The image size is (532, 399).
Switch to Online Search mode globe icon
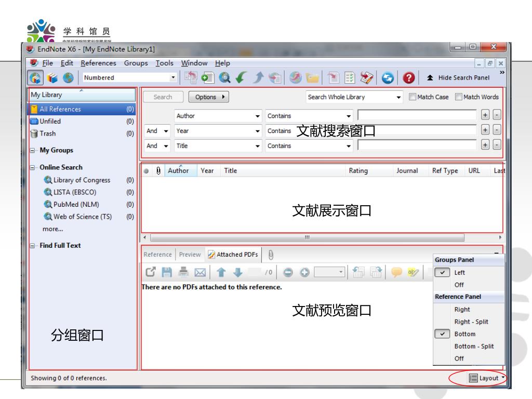68,78
